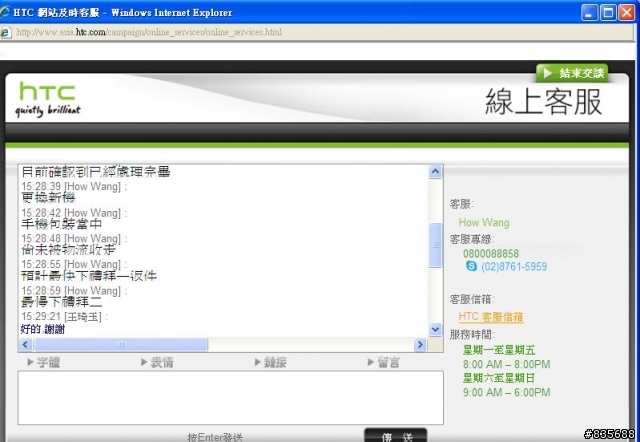The width and height of the screenshot is (640, 442).
Task: Click the 更換新機 chat message
Action: pos(48,198)
